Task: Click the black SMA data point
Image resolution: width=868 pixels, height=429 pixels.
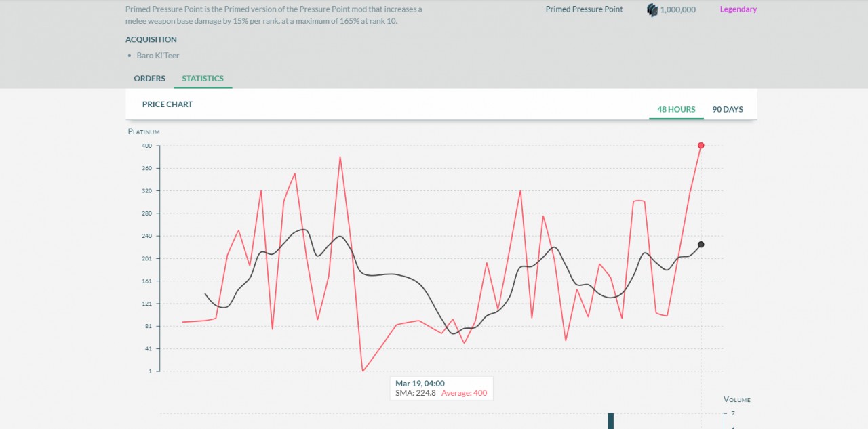Action: click(x=701, y=245)
